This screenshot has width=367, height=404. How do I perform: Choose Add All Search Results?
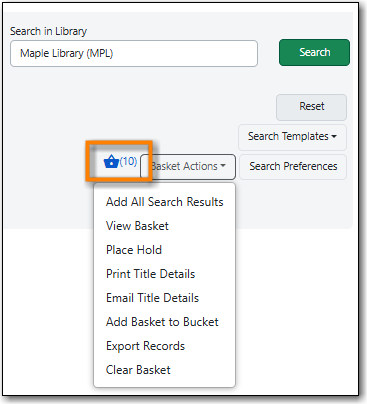click(x=164, y=202)
